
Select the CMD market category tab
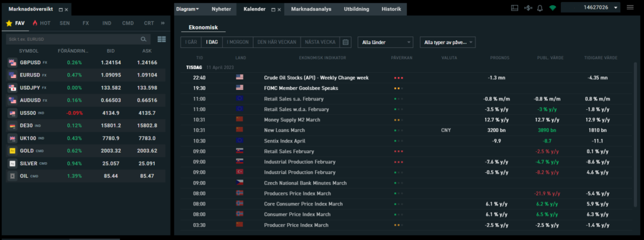coord(128,23)
